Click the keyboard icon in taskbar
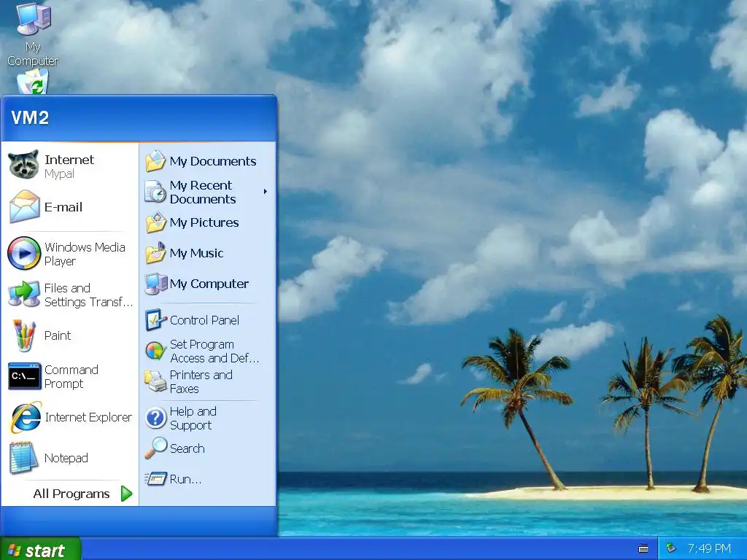The image size is (747, 560). [643, 548]
